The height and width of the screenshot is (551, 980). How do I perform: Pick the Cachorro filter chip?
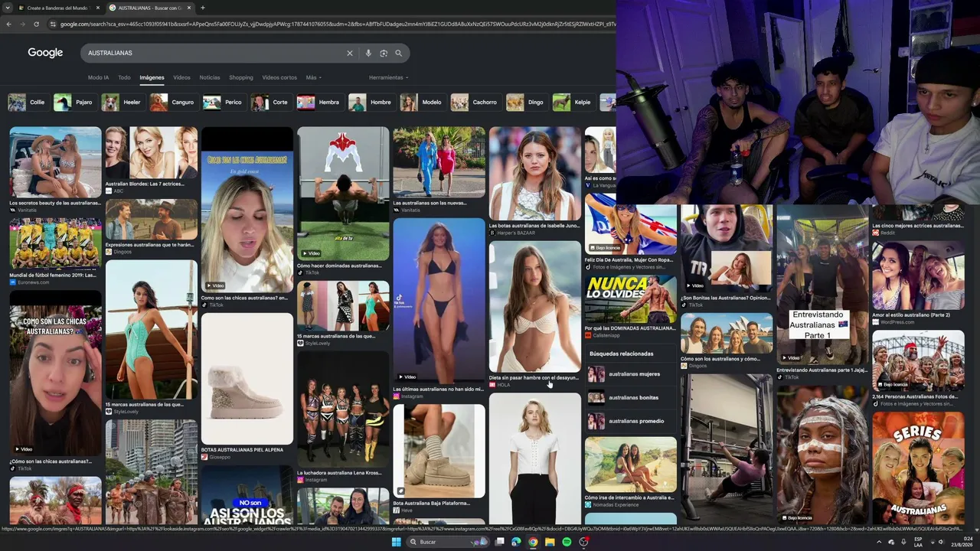point(475,102)
